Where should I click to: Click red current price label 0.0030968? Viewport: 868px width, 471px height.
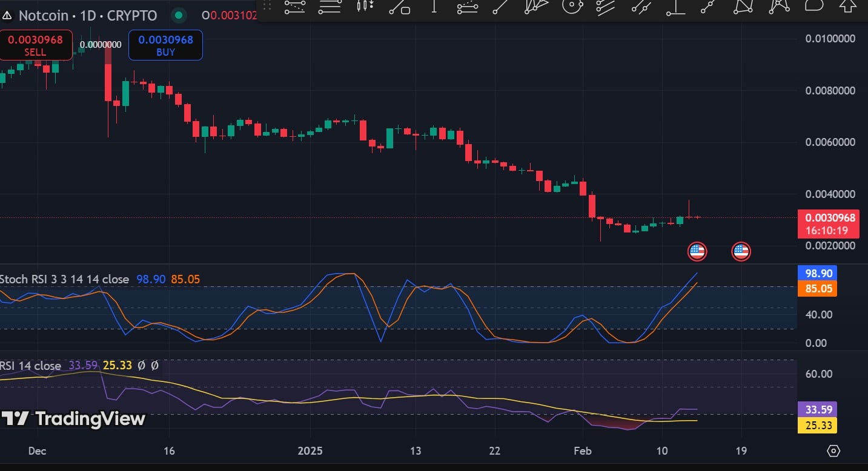(828, 224)
